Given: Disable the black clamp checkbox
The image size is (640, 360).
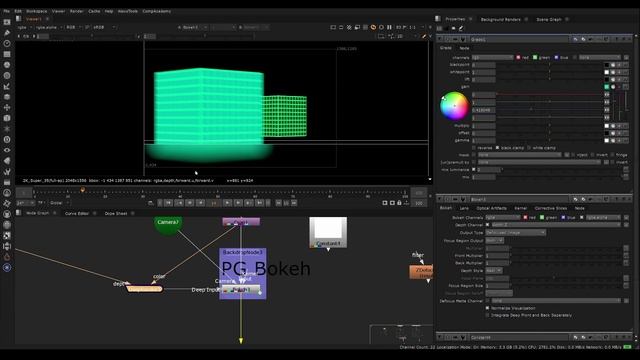Looking at the screenshot, I should tap(498, 148).
